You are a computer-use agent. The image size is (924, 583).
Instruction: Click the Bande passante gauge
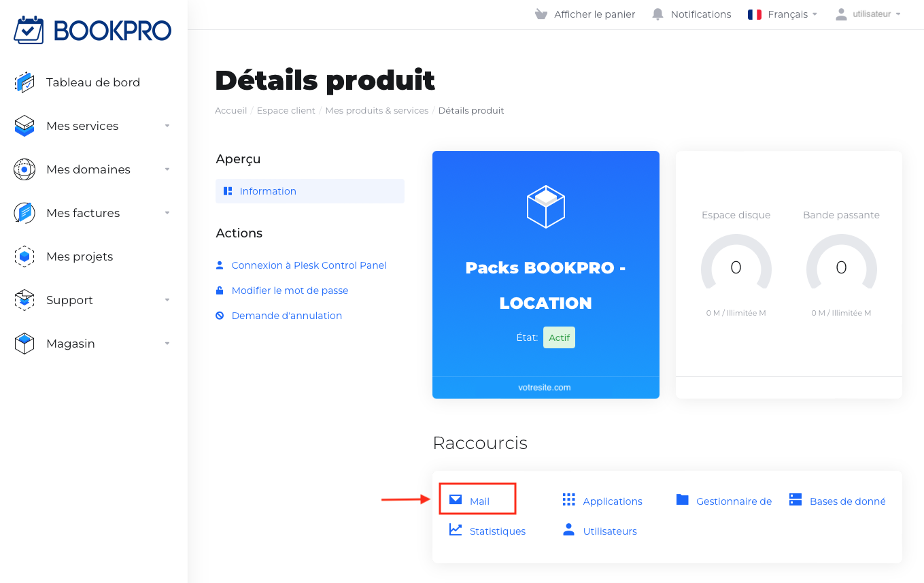point(842,263)
